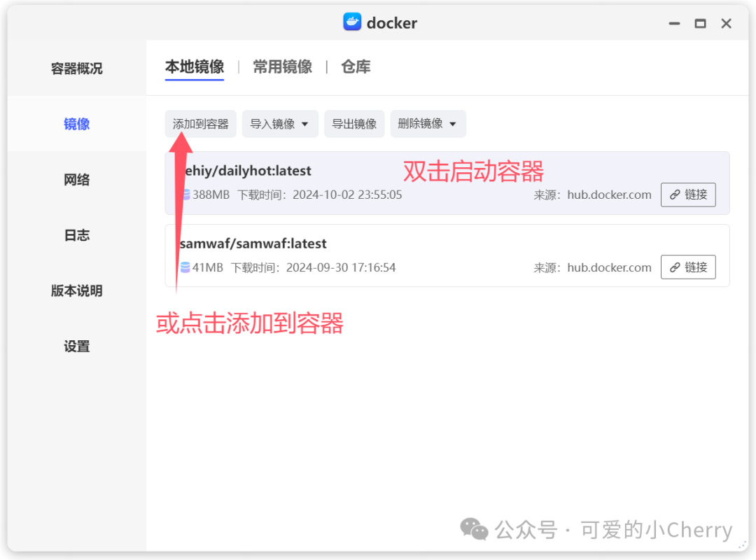Switch to the 仓库 tab
Image resolution: width=756 pixels, height=560 pixels.
pos(356,66)
